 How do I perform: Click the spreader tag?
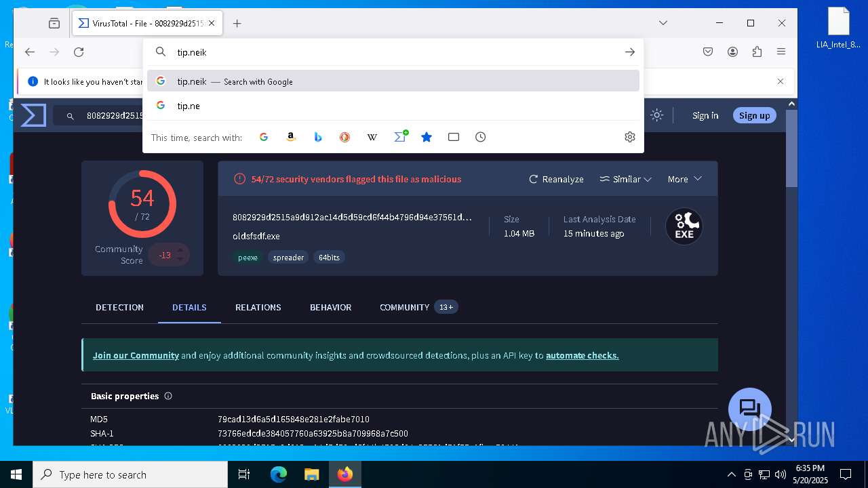[288, 258]
